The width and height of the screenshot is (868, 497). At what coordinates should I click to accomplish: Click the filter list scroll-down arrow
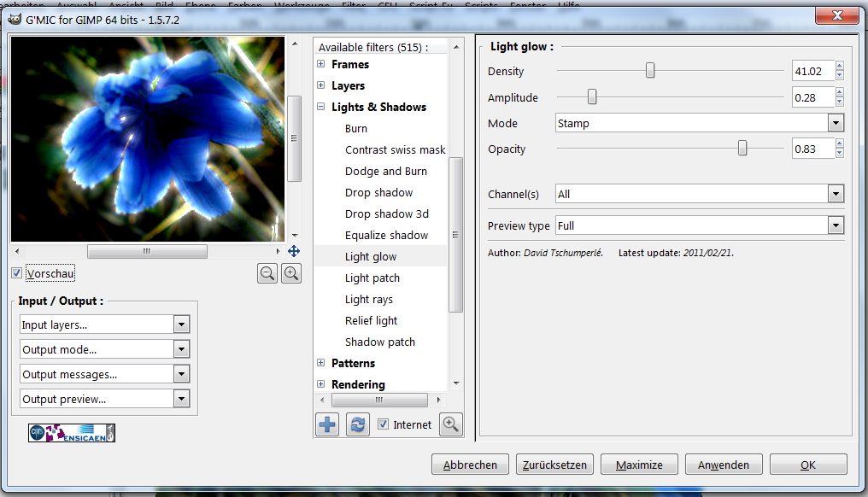[456, 383]
